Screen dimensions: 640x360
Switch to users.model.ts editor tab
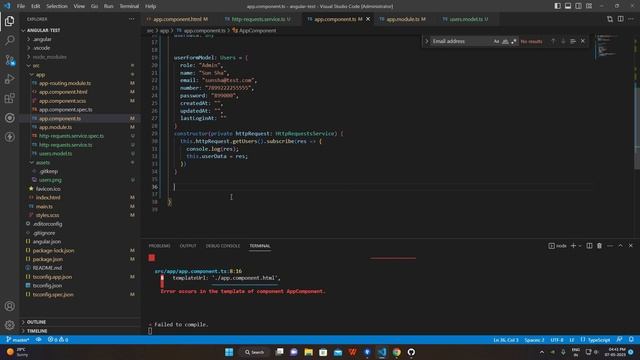[x=469, y=19]
